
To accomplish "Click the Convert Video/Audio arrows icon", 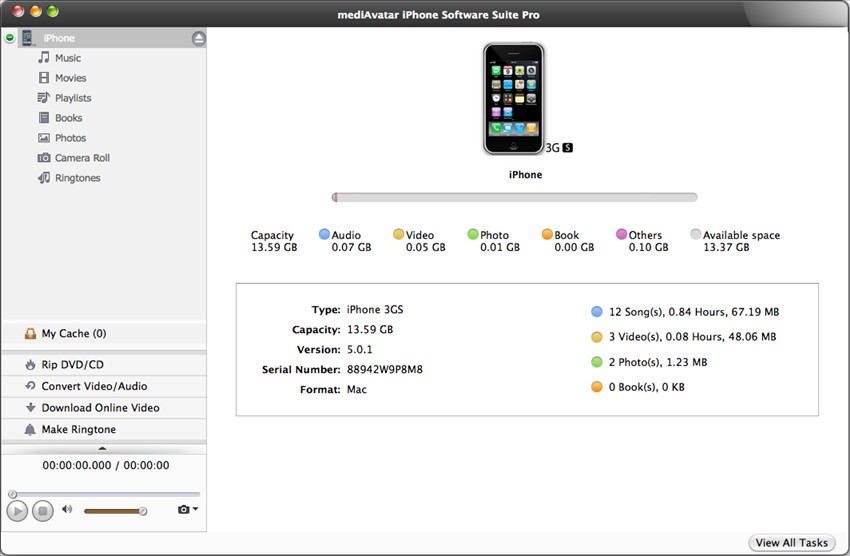I will 30,386.
